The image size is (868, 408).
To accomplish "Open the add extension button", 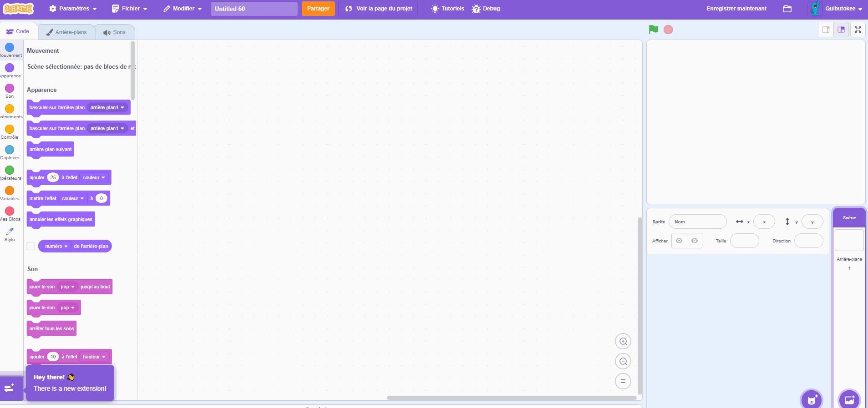I will 10,388.
